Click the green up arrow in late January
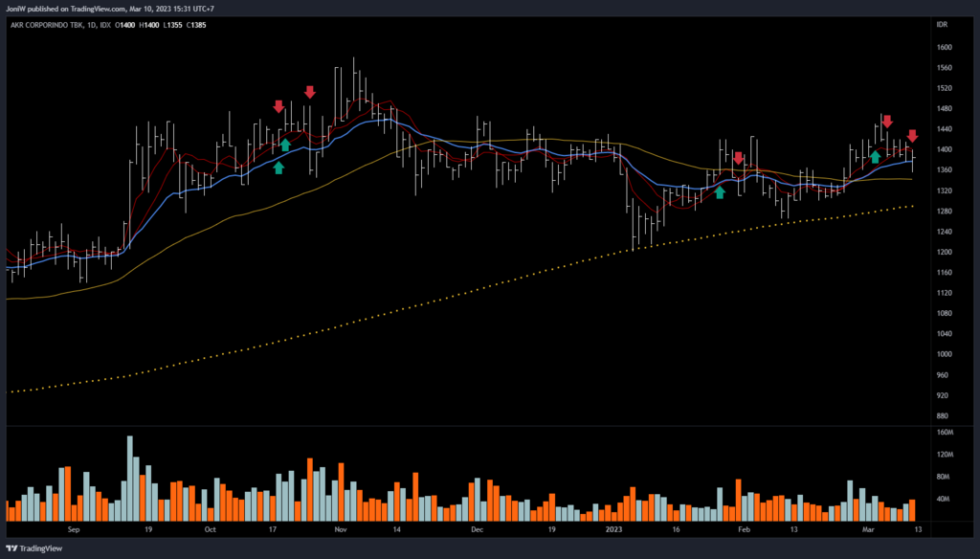Image resolution: width=980 pixels, height=559 pixels. click(720, 192)
